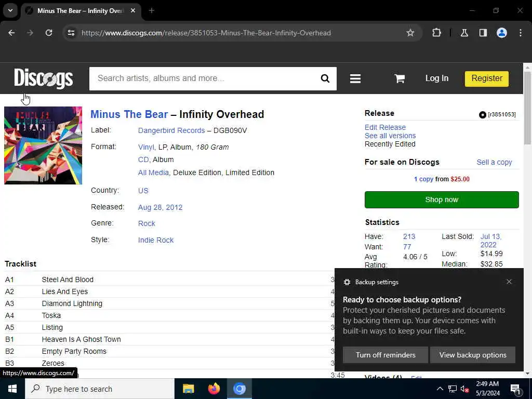Click the Discogs logo
The width and height of the screenshot is (532, 399).
tap(44, 78)
